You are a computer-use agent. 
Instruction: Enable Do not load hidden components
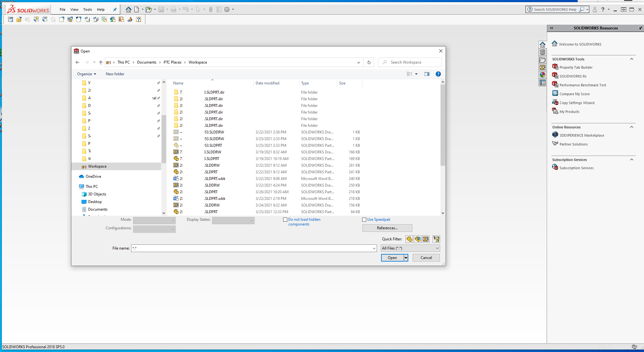[285, 219]
